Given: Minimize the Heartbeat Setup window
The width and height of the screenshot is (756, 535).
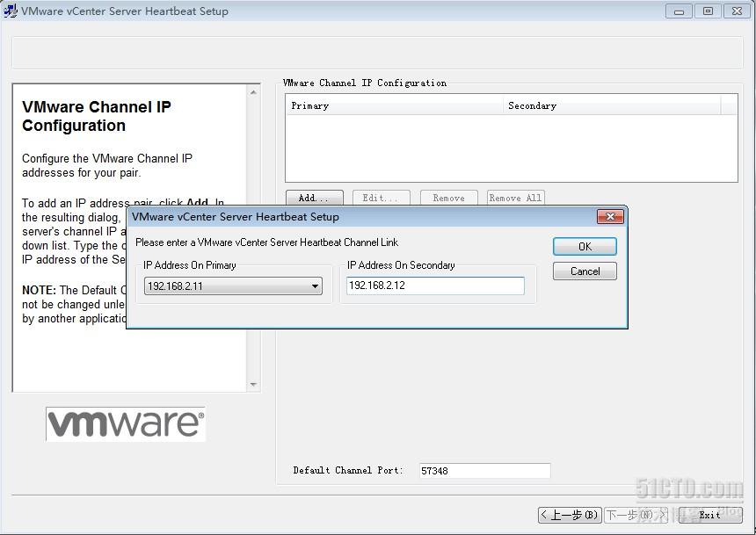Looking at the screenshot, I should pyautogui.click(x=679, y=11).
